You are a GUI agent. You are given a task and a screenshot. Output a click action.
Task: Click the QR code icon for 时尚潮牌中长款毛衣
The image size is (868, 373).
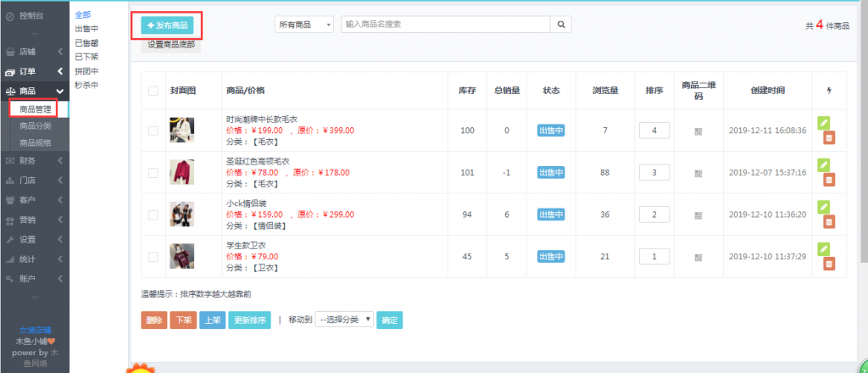698,131
